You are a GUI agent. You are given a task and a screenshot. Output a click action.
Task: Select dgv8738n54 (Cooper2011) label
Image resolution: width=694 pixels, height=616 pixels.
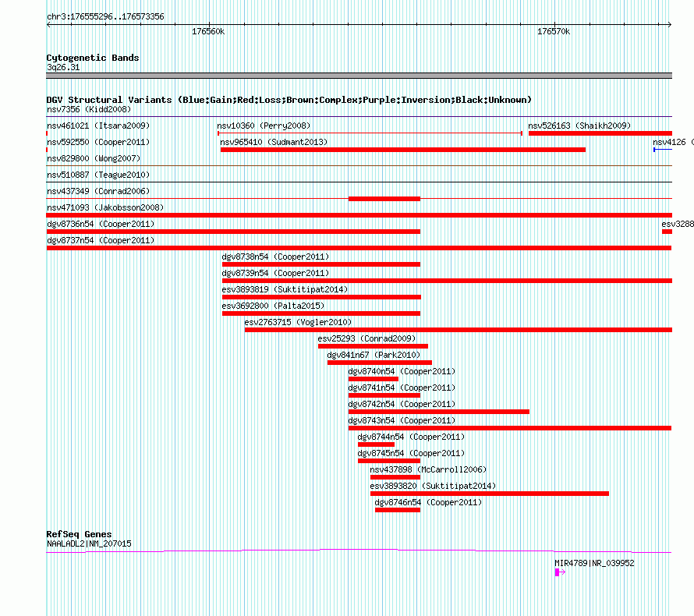pyautogui.click(x=276, y=257)
